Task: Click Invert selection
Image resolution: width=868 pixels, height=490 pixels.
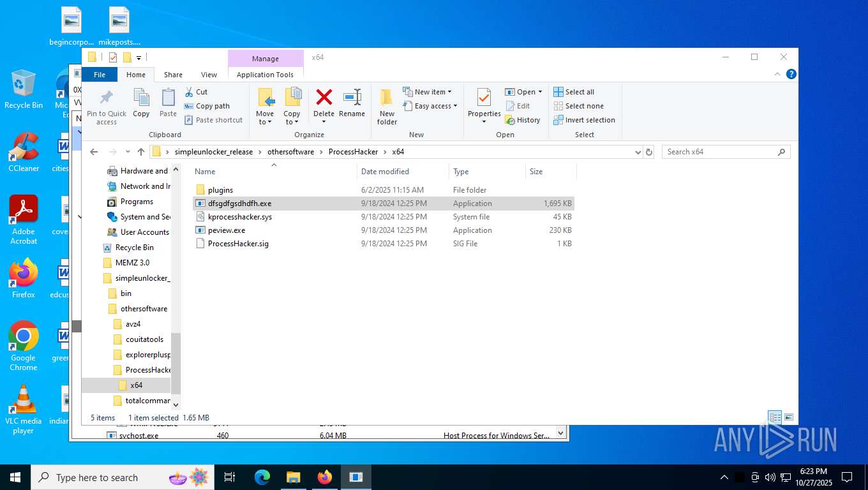Action: (584, 120)
